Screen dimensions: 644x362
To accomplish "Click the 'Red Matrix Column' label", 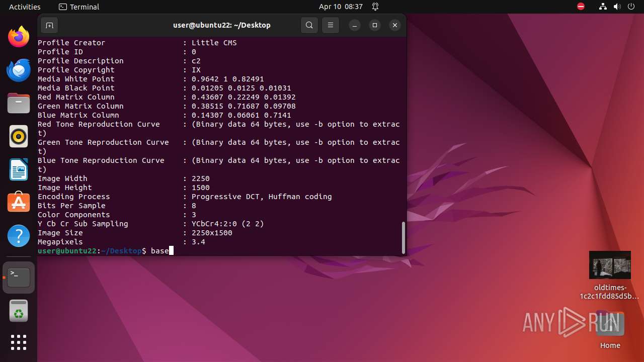I will pyautogui.click(x=76, y=97).
